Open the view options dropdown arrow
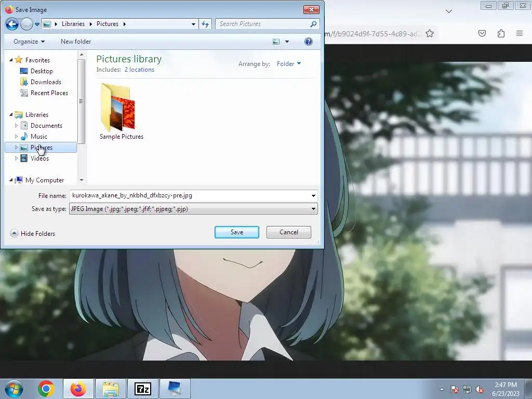Viewport: 532px width, 399px height. click(287, 42)
